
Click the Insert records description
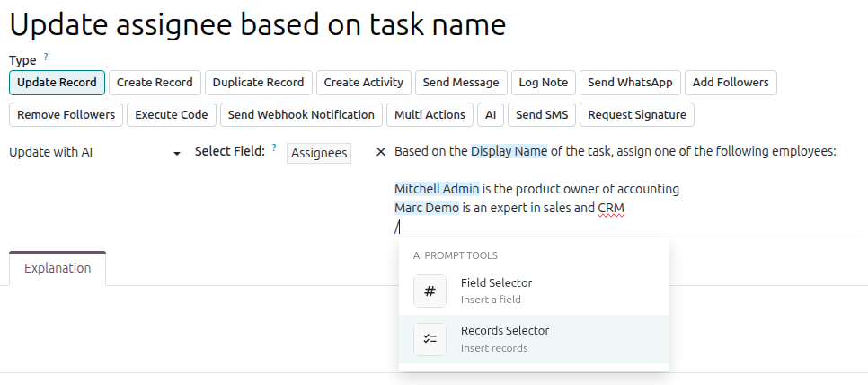494,348
